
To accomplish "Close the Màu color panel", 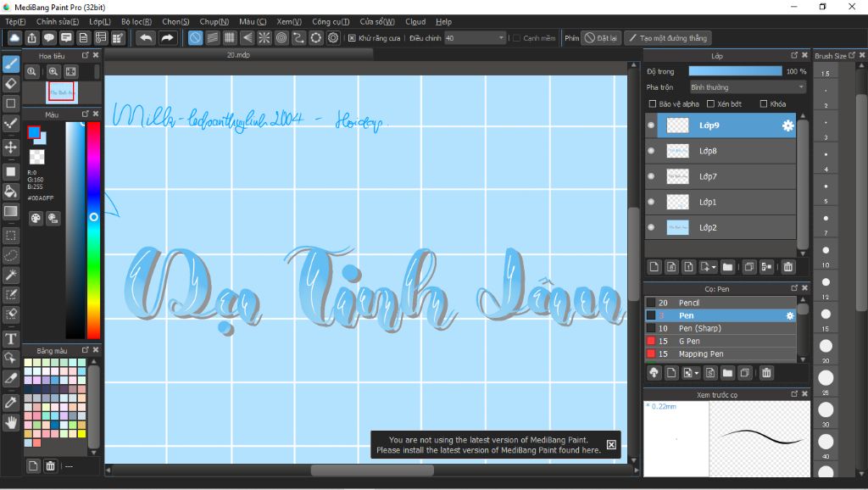I will 96,114.
